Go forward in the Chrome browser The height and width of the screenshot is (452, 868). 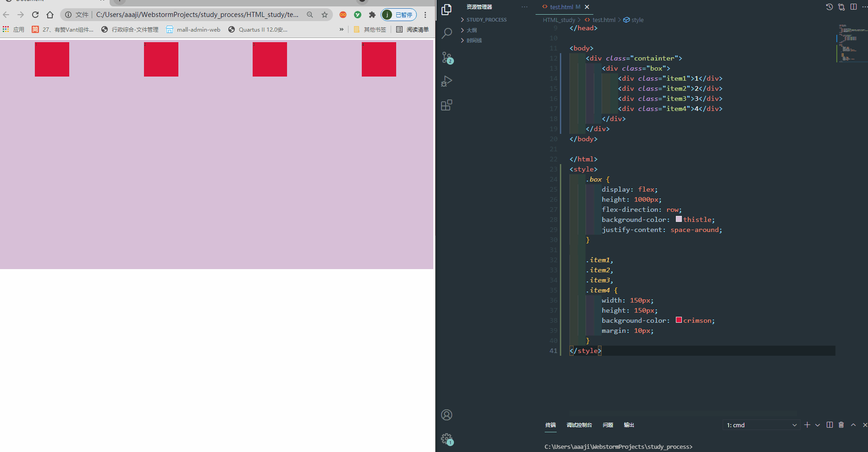click(21, 15)
